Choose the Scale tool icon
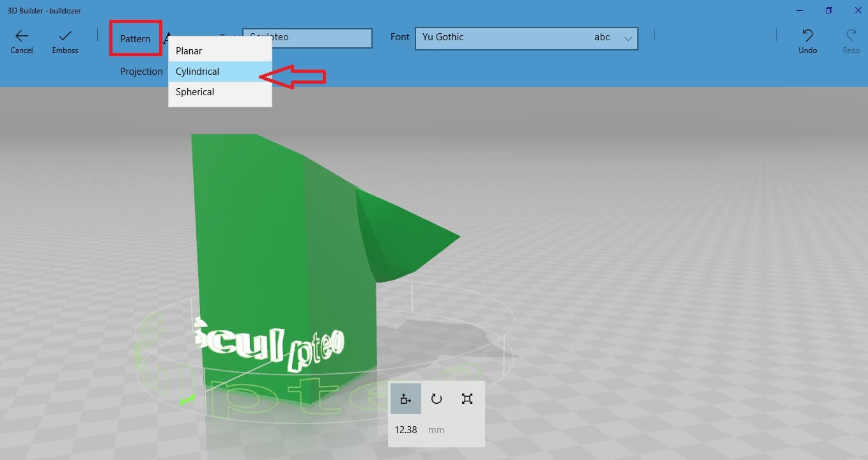 pos(467,399)
